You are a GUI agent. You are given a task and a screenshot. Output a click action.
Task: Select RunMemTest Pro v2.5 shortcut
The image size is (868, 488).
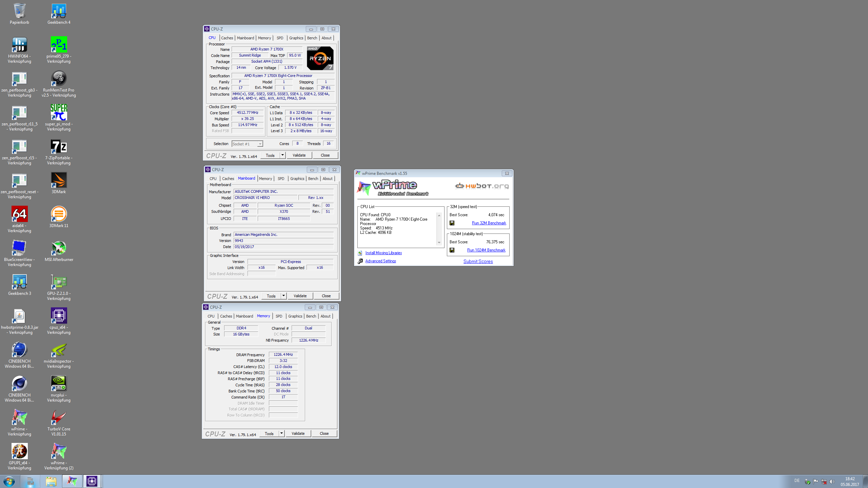point(59,84)
